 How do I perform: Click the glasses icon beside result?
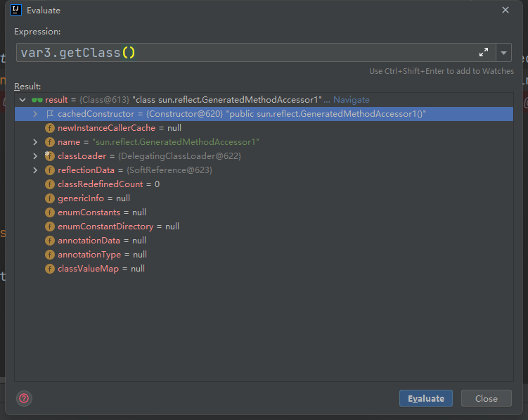pos(37,100)
